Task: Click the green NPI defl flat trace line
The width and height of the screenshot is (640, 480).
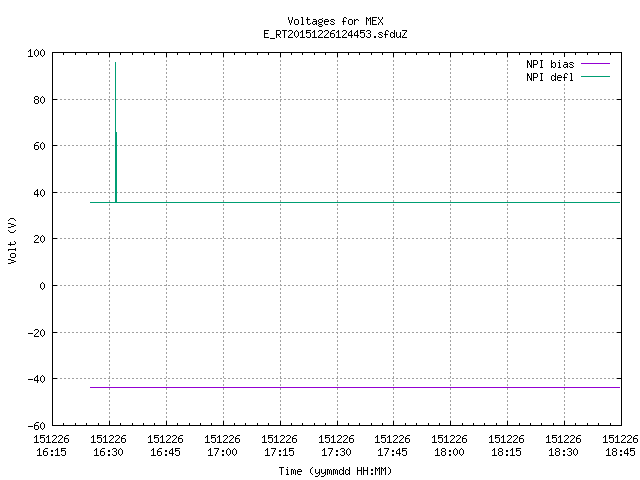Action: (x=355, y=202)
